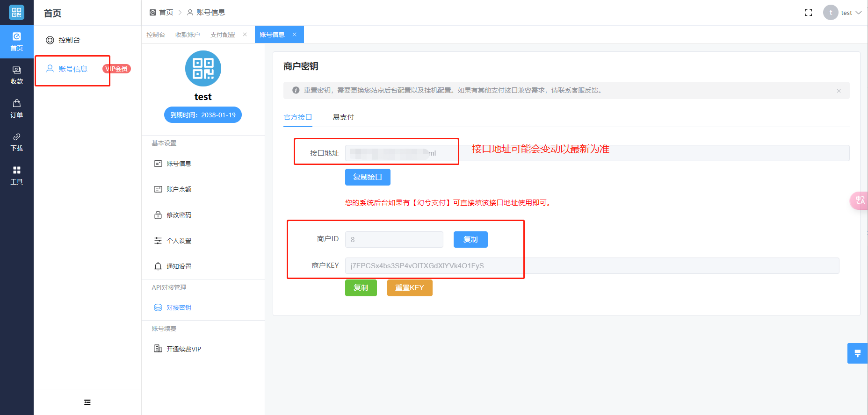The width and height of the screenshot is (868, 415).
Task: Switch to the 收款账户 tab
Action: (x=188, y=35)
